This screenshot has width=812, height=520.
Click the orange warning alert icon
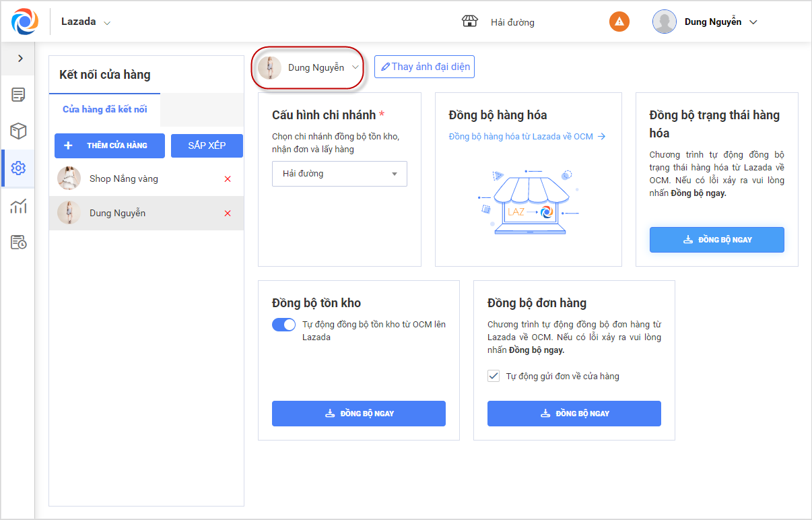619,22
